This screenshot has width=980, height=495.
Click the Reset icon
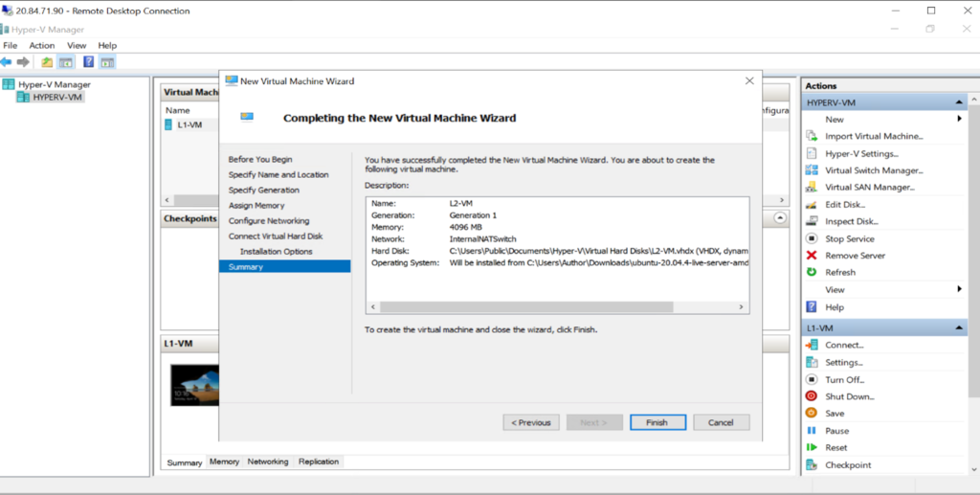812,447
